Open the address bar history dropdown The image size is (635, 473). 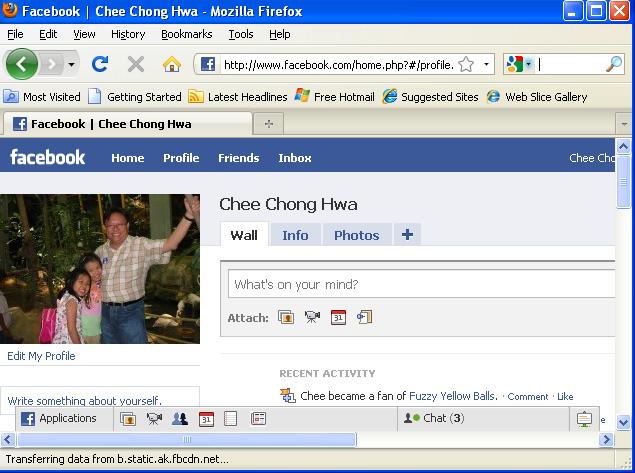(486, 64)
